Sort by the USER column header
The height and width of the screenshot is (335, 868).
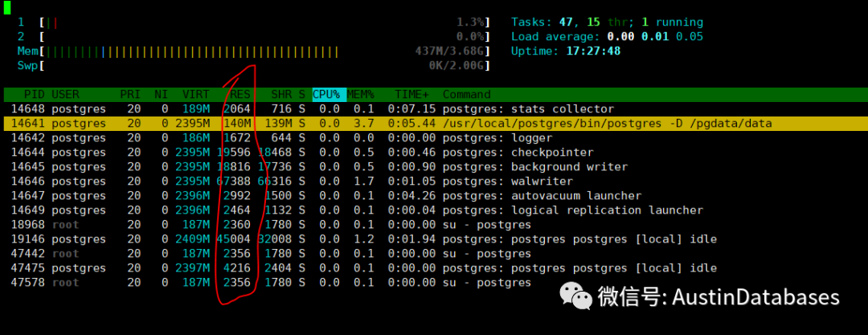(66, 95)
